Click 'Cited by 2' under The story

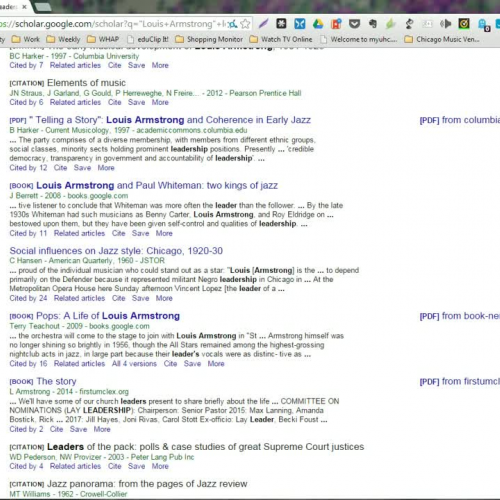click(26, 429)
